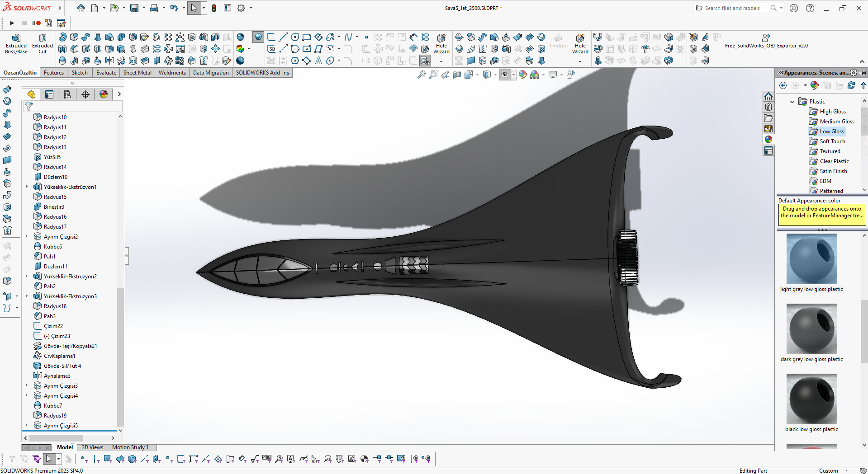Image resolution: width=868 pixels, height=474 pixels.
Task: Click the OBJ Exporter add-in icon
Action: pyautogui.click(x=766, y=38)
